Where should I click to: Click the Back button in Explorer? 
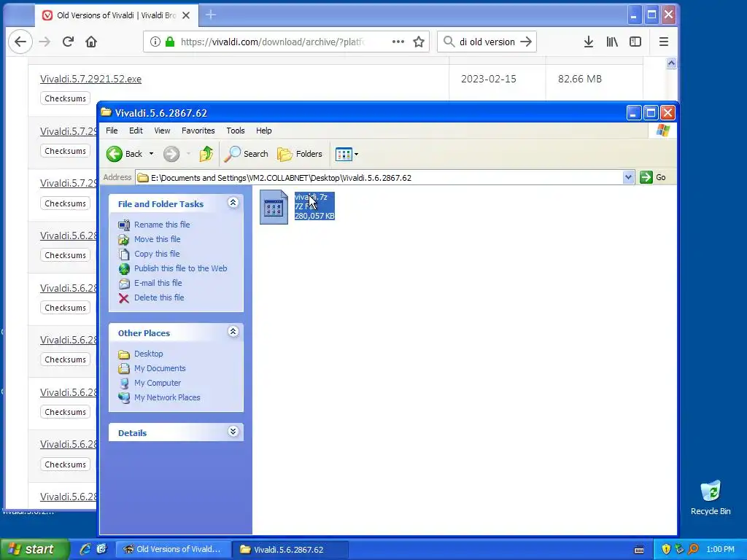pos(124,154)
